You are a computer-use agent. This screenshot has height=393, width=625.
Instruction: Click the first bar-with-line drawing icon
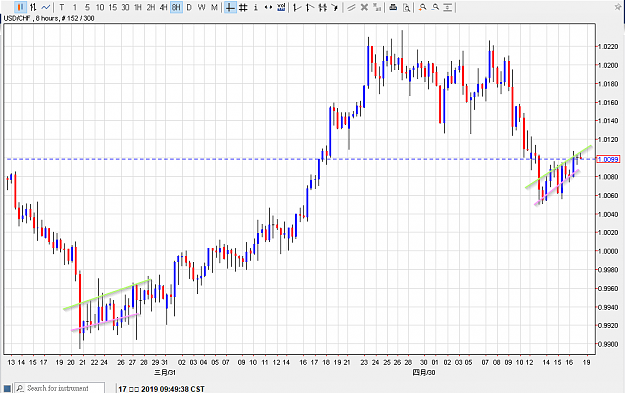[297, 7]
